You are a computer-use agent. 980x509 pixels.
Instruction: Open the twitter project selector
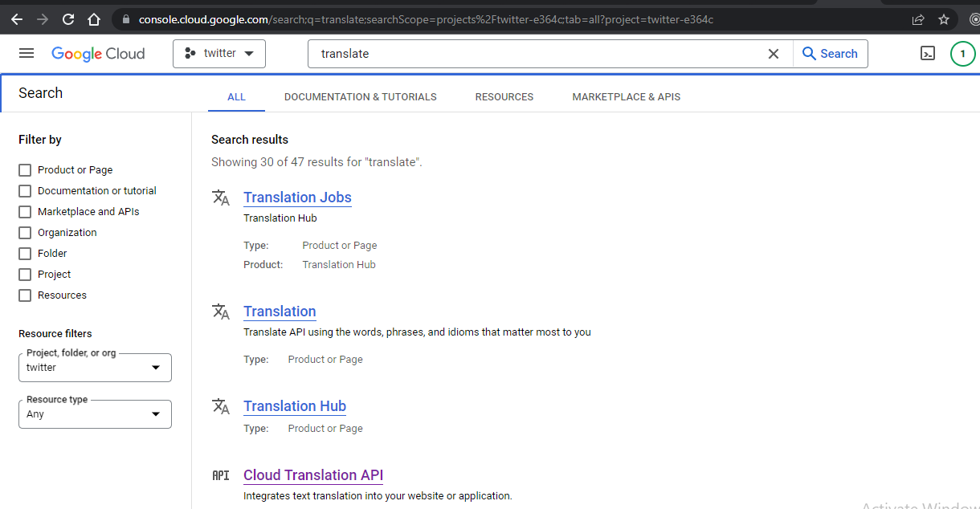(x=219, y=54)
